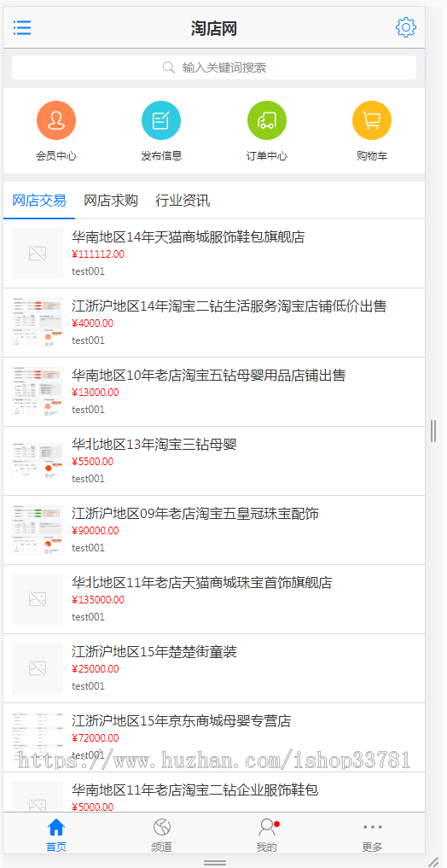Click test001 under ¥25000.00

pos(88,686)
